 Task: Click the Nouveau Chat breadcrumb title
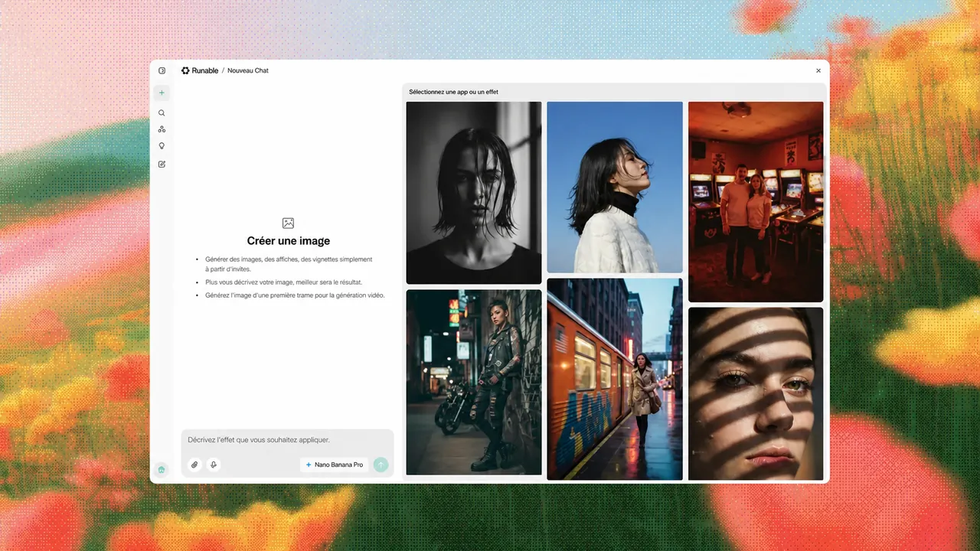248,70
